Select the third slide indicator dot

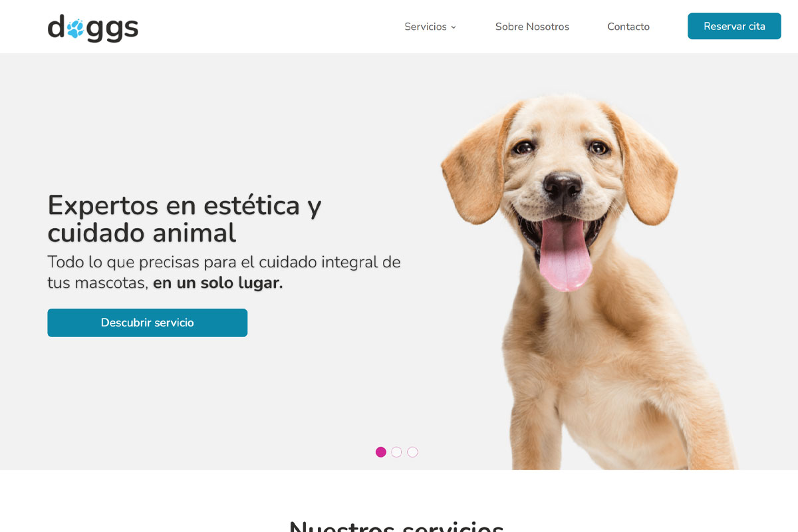[412, 452]
